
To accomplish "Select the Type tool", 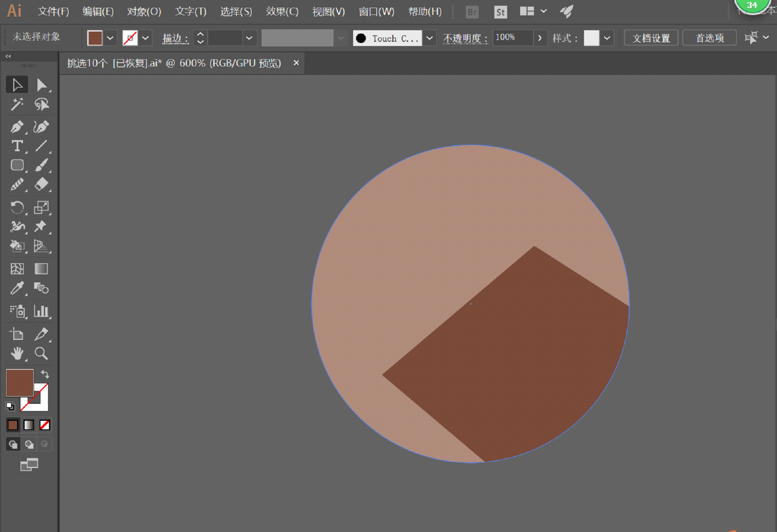I will point(17,146).
